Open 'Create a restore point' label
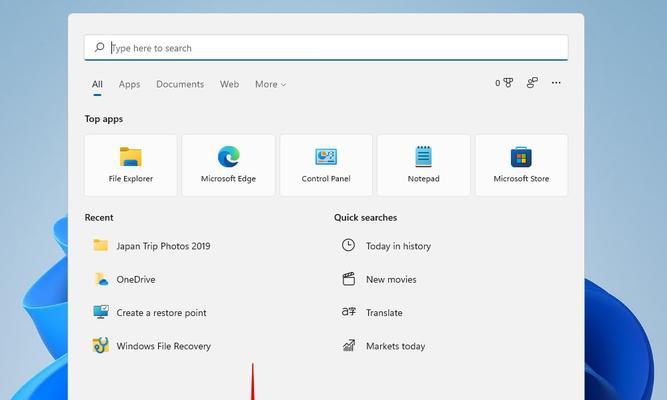The width and height of the screenshot is (667, 400). [161, 313]
